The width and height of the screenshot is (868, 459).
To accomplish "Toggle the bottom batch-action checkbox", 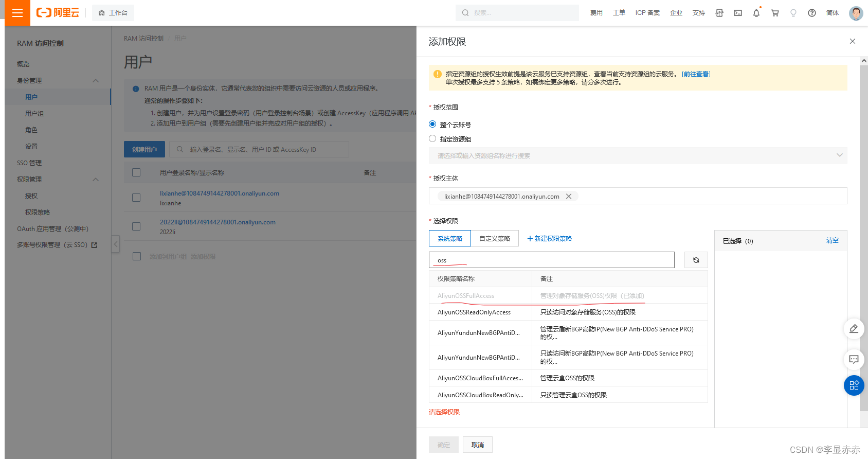I will (x=137, y=256).
